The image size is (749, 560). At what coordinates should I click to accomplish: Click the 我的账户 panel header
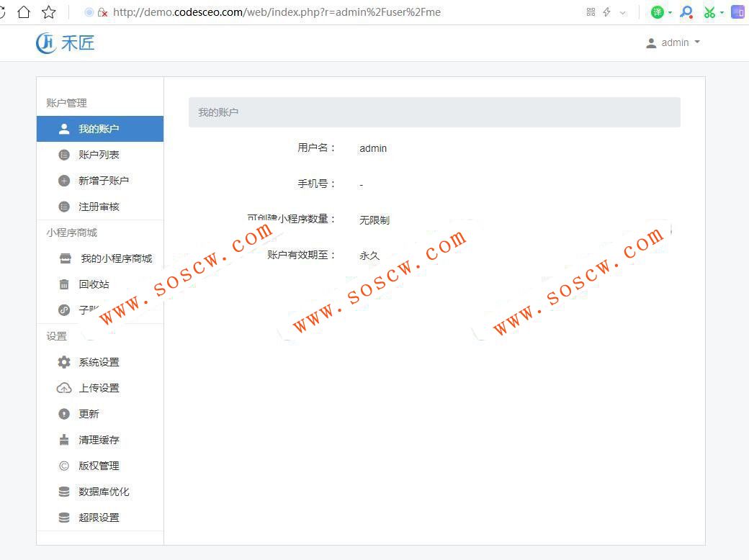click(434, 112)
